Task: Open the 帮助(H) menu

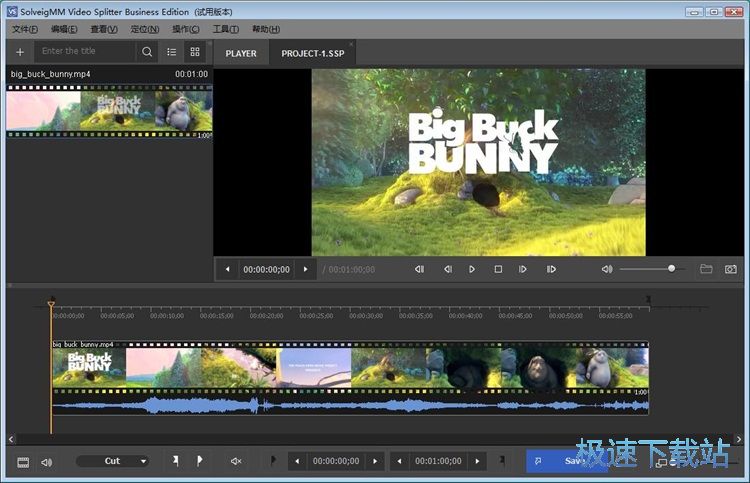Action: pyautogui.click(x=266, y=29)
